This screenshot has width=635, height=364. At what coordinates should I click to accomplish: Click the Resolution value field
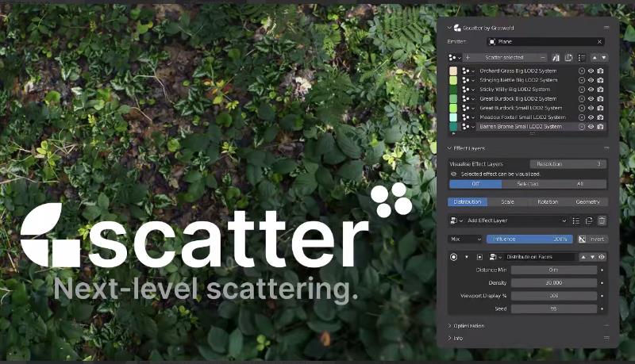(x=568, y=164)
